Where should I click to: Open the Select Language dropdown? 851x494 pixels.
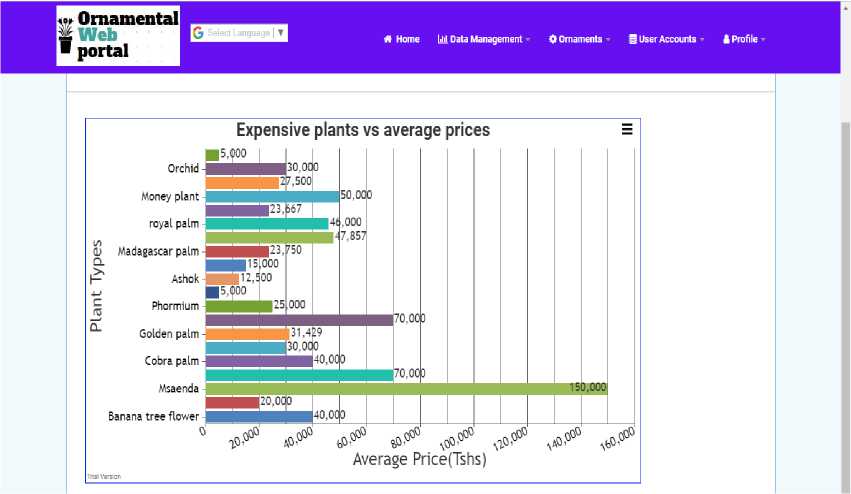coord(240,33)
